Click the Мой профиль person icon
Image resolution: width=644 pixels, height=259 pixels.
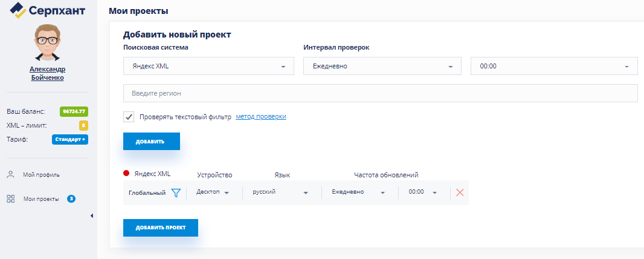[x=10, y=175]
